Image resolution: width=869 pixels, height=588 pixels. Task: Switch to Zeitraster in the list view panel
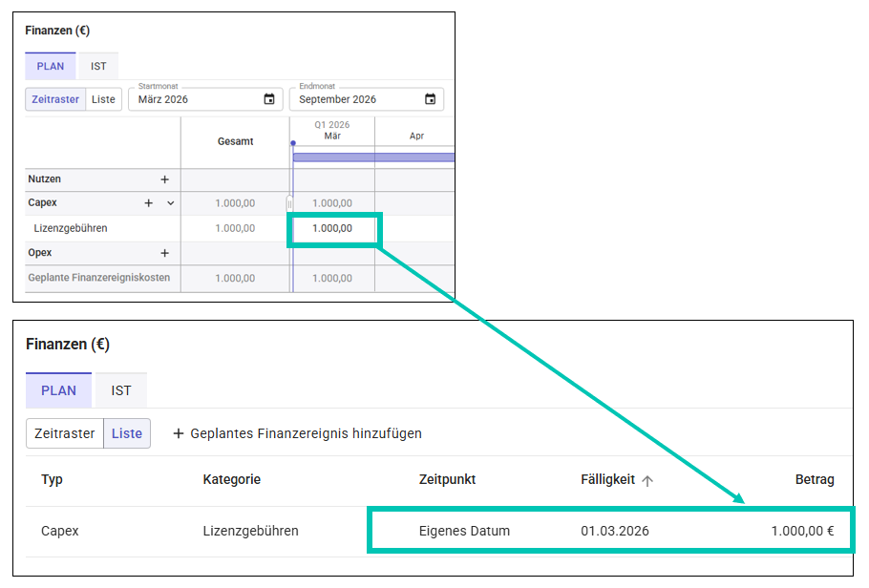point(65,433)
